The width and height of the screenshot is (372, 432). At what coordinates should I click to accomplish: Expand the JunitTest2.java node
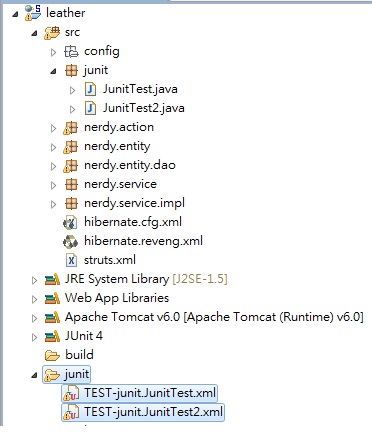tap(72, 109)
